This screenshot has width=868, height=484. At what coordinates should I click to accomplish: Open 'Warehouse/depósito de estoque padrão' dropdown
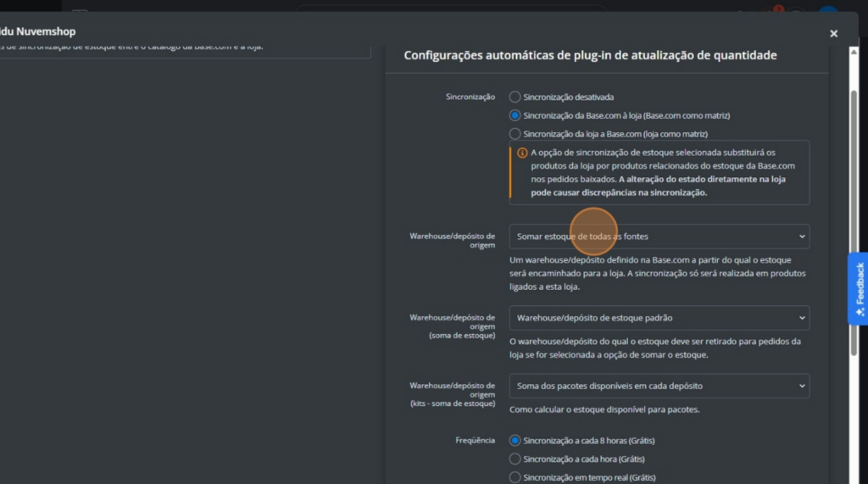(659, 318)
